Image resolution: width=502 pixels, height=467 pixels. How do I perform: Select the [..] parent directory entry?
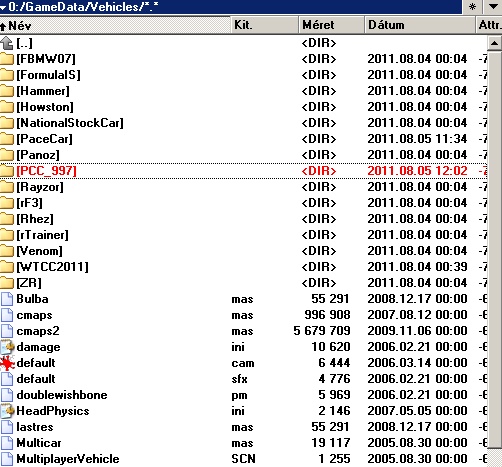[x=25, y=43]
